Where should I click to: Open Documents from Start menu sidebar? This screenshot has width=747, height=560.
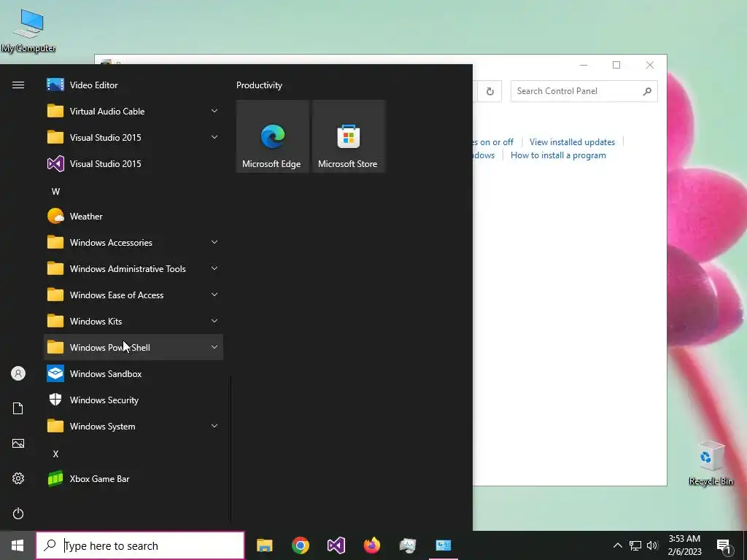18,408
